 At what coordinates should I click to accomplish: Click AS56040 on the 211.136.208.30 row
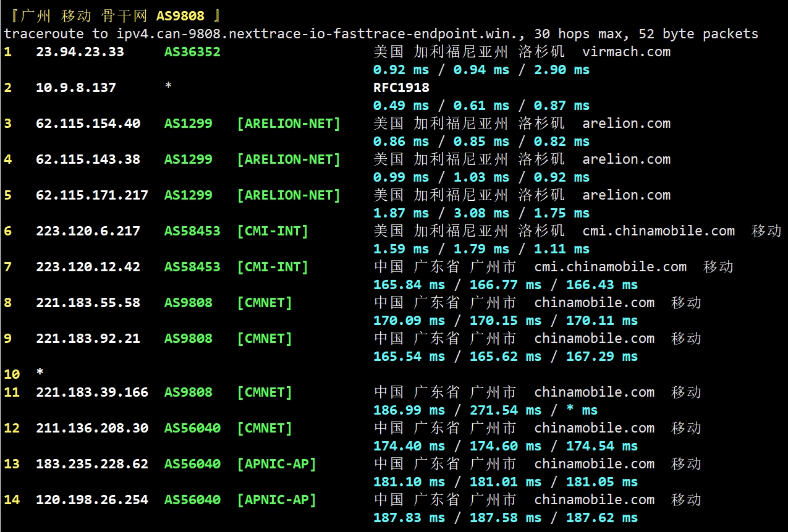[192, 428]
